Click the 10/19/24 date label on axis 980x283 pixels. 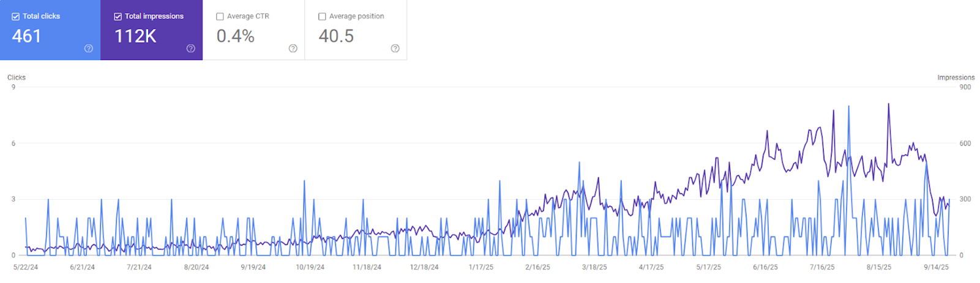point(310,267)
